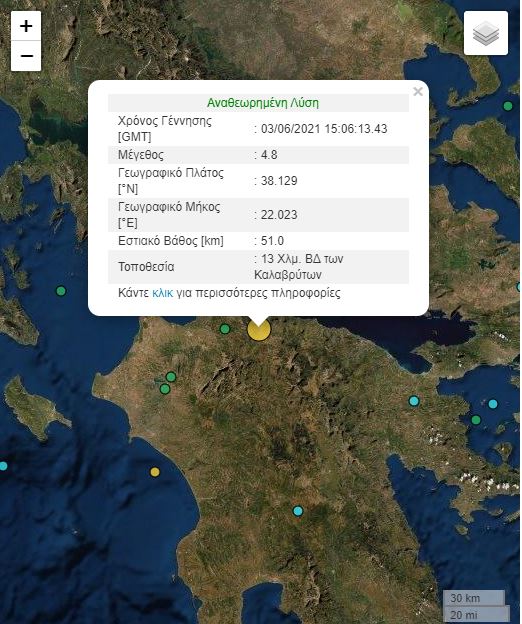
Task: Follow the 'κλικ' link for more information
Action: click(162, 293)
